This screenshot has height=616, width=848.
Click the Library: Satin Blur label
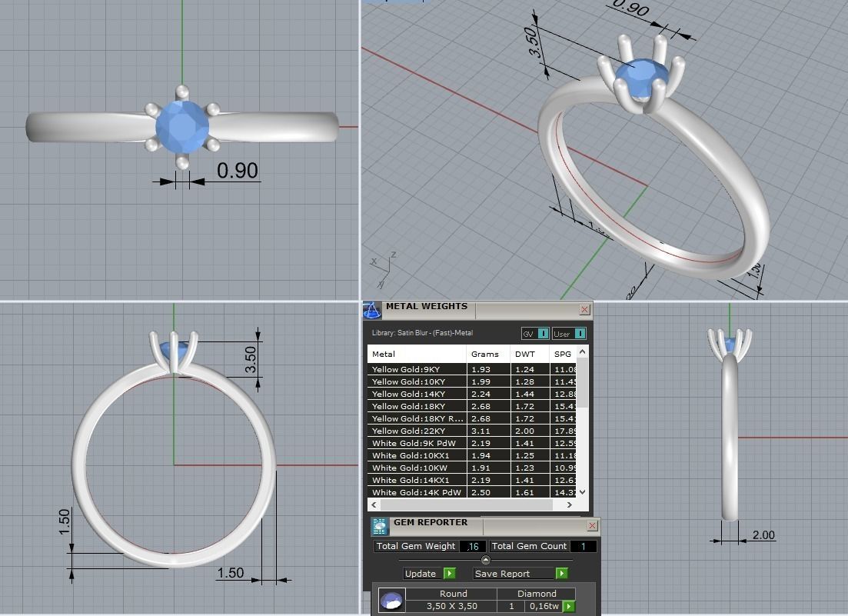(422, 332)
